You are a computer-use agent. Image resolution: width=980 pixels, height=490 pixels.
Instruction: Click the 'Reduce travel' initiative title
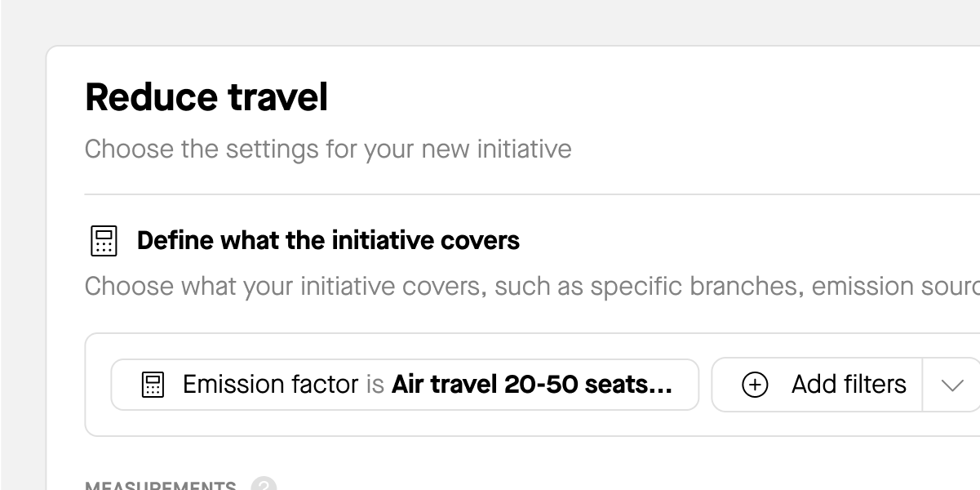click(x=206, y=97)
